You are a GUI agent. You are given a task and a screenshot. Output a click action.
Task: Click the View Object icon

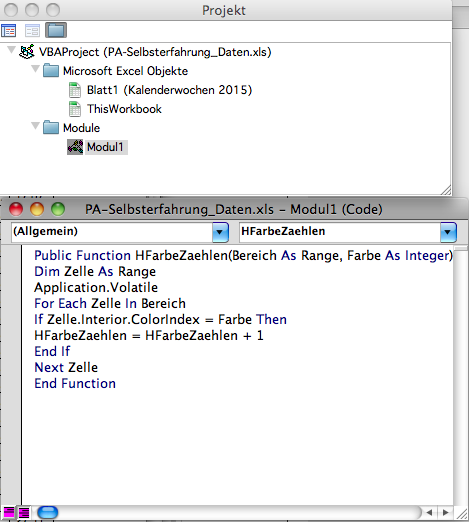(x=32, y=31)
